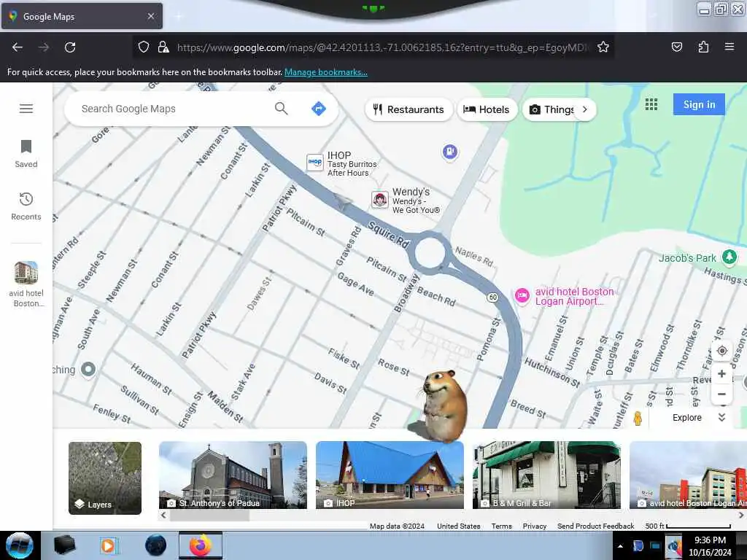This screenshot has height=560, width=747.
Task: Activate the Street View Pegman icon
Action: tap(638, 419)
